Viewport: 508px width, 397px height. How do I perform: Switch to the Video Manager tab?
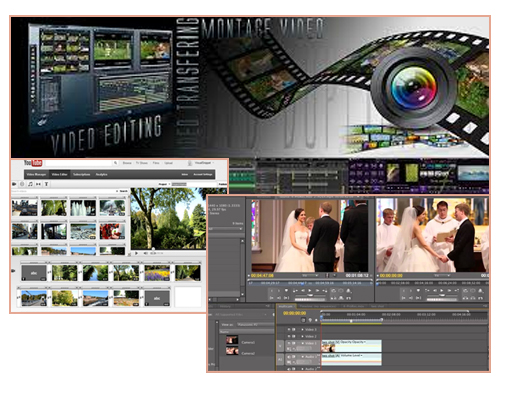coord(36,174)
